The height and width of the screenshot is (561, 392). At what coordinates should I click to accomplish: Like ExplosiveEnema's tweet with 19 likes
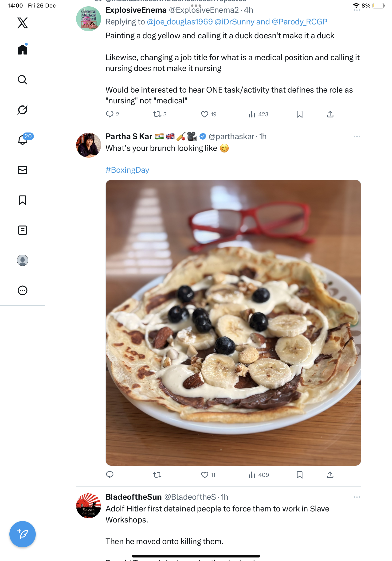pos(204,114)
